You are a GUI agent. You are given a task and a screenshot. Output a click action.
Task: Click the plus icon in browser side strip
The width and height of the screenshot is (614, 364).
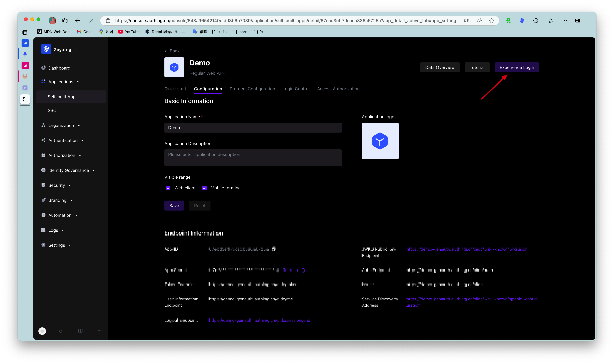[x=25, y=112]
